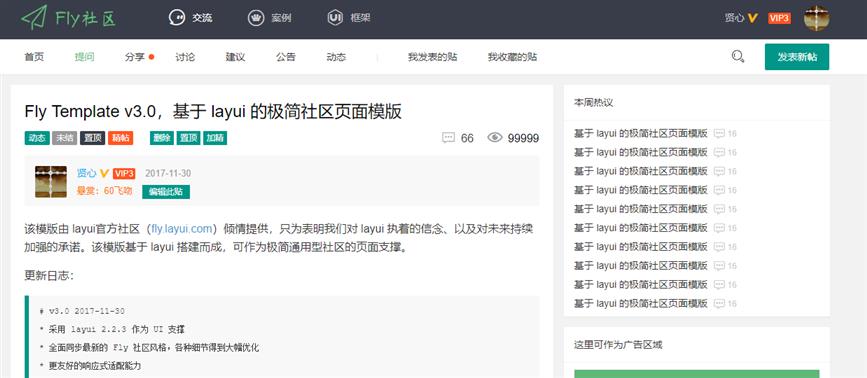This screenshot has height=378, width=867.
Task: Click the 删除 button under the title
Action: (x=161, y=138)
